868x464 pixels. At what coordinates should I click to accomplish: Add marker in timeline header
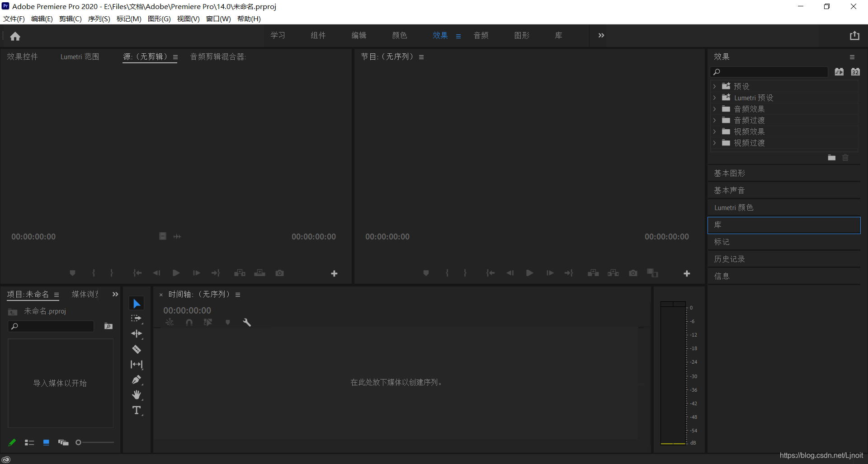(228, 322)
